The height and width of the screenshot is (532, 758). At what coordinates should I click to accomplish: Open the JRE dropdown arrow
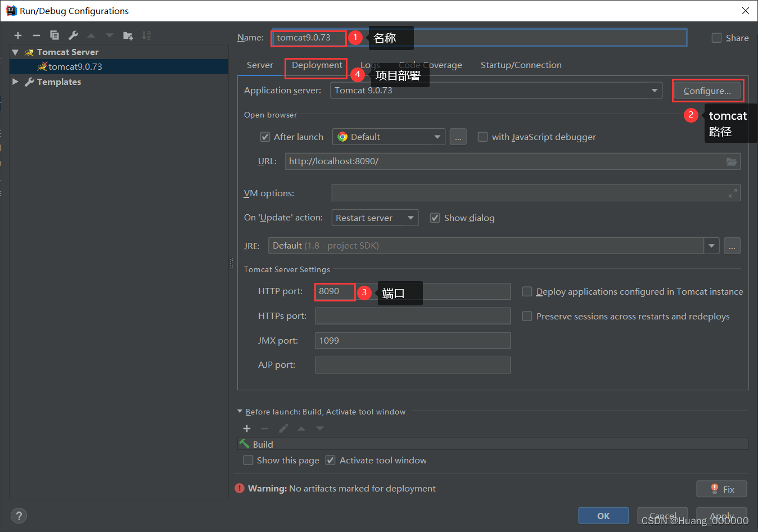pyautogui.click(x=712, y=246)
